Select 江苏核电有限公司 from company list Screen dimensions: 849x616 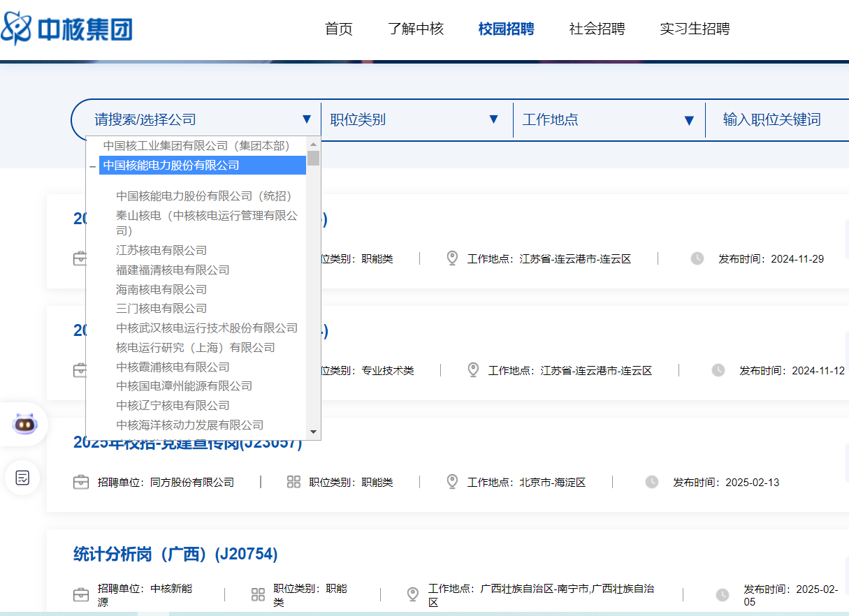tap(161, 250)
